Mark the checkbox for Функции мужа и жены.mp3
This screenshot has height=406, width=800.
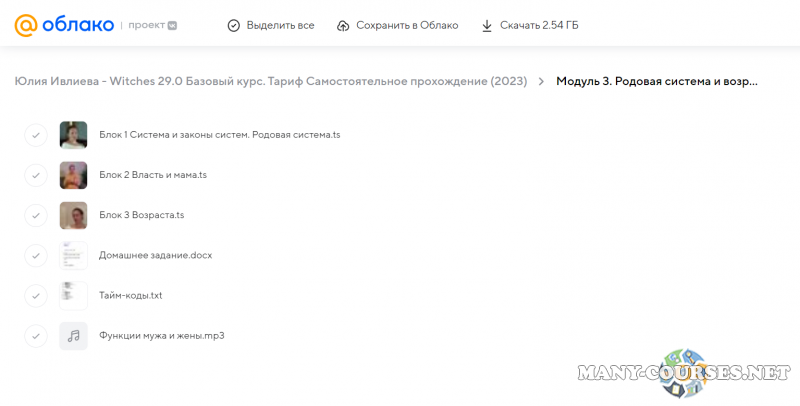point(35,336)
